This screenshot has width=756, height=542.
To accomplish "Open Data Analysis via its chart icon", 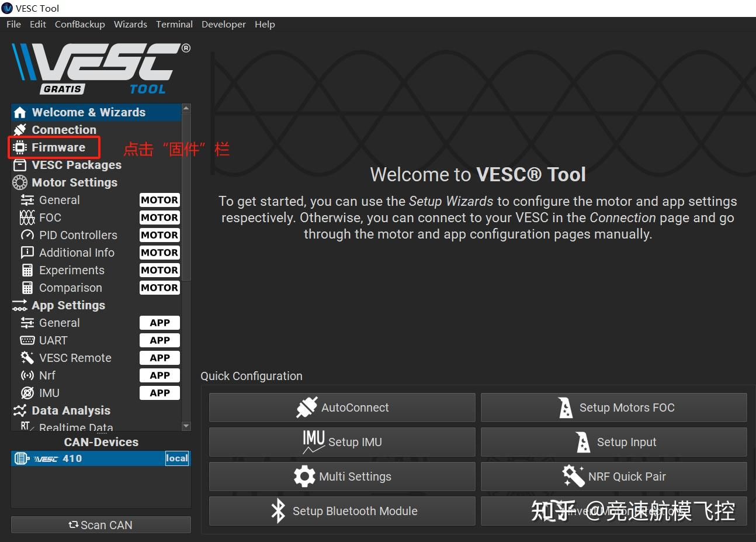I will 19,410.
